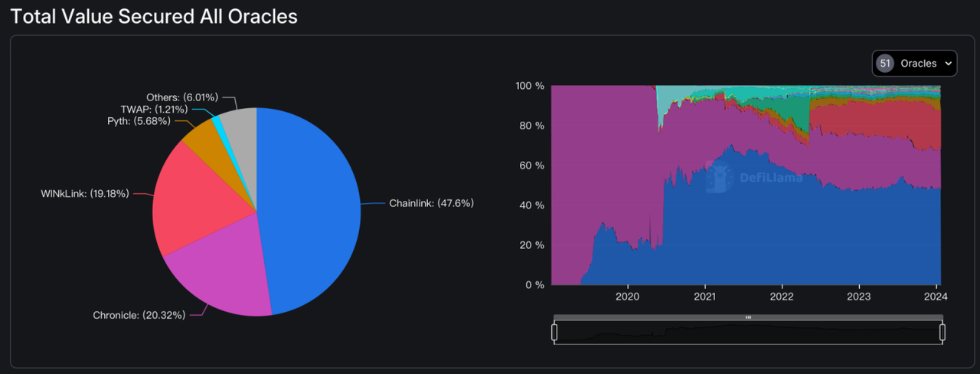Screen dimensions: 980x374
Task: Click the Chainlink: (47.6%) label
Action: coord(431,203)
